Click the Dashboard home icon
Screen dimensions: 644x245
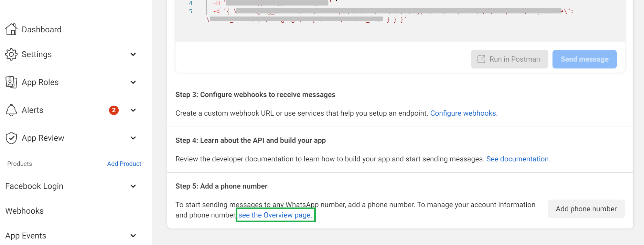click(x=11, y=30)
